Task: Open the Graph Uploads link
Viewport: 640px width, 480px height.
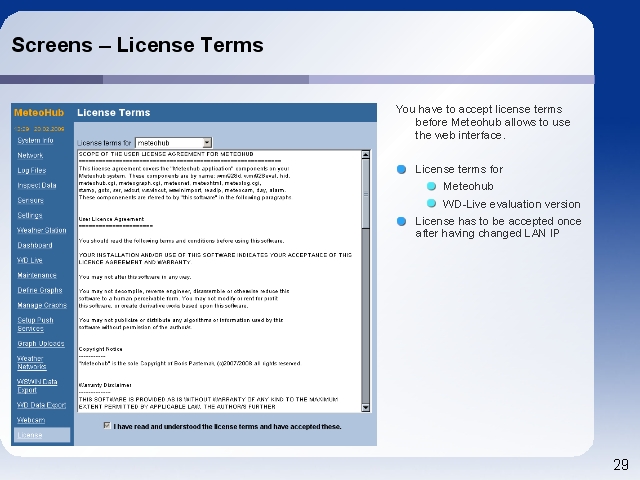Action: coord(41,344)
